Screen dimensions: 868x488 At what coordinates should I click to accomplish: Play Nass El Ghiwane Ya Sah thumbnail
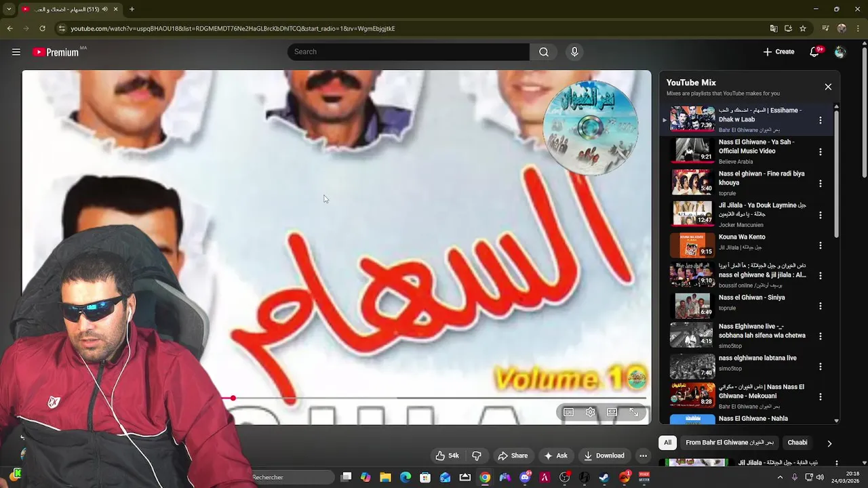(x=692, y=150)
